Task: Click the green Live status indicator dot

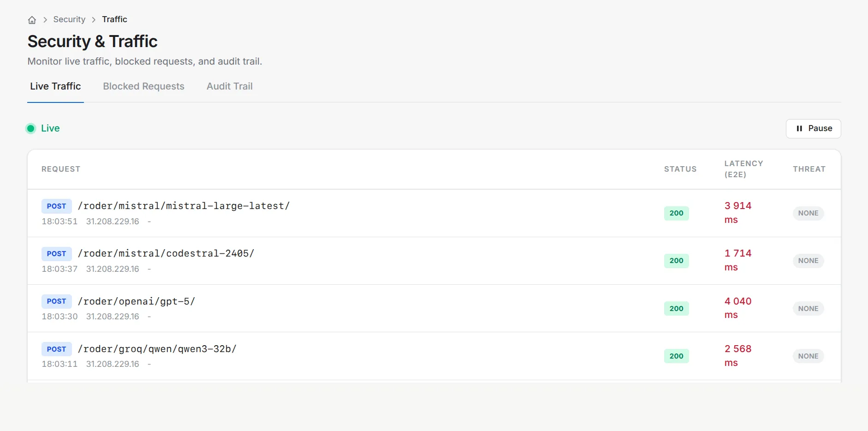Action: [31, 128]
